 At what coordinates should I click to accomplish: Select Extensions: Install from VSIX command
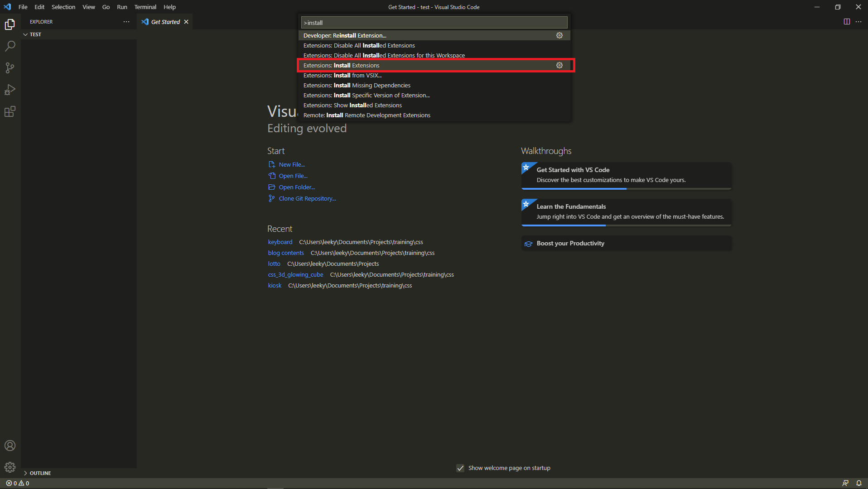click(434, 75)
